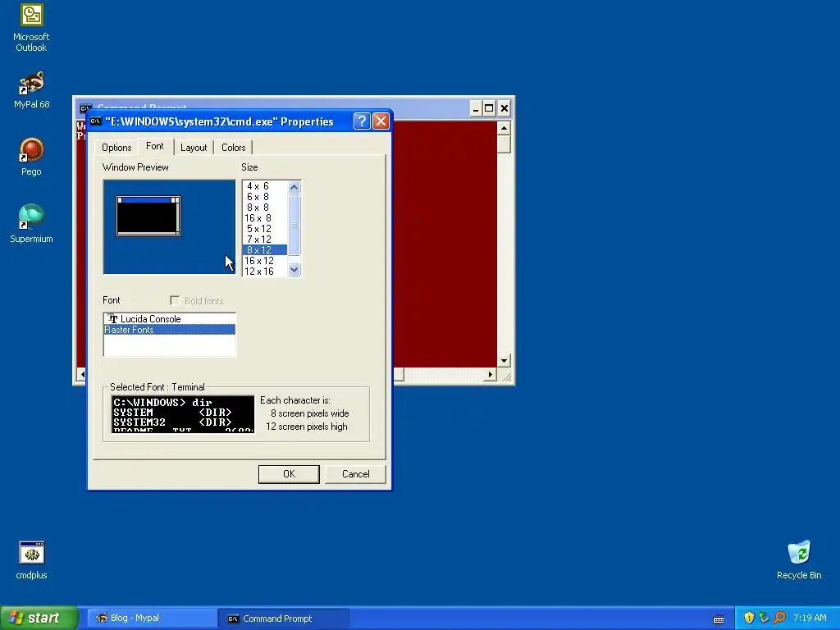Click OK to apply font settings
The image size is (840, 630).
point(289,474)
